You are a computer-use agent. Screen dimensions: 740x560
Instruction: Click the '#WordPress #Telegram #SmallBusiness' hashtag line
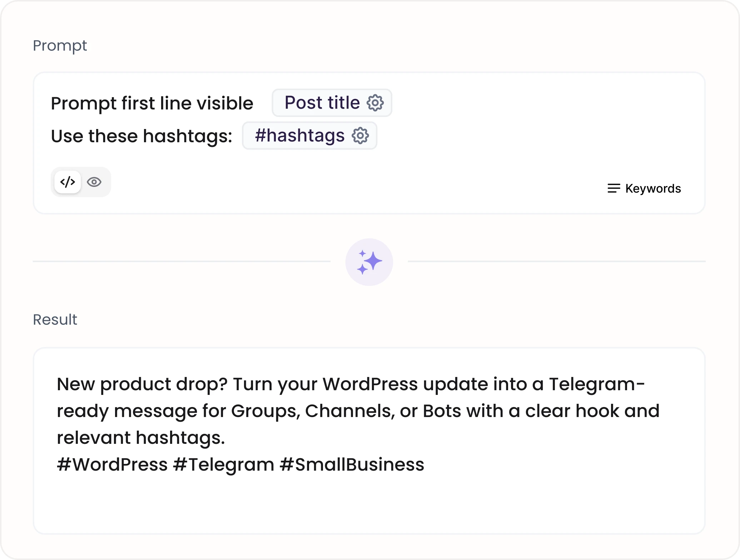click(x=240, y=465)
